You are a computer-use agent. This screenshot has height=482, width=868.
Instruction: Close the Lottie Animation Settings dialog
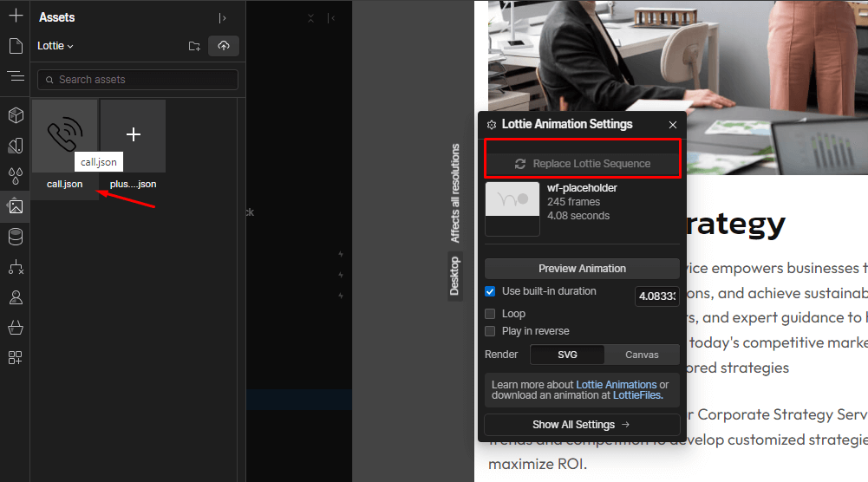pos(673,125)
